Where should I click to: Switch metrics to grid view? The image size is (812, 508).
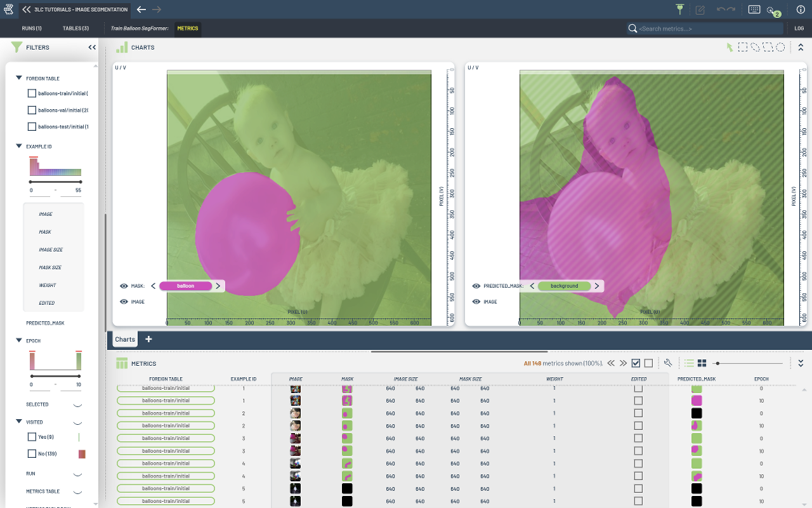pyautogui.click(x=702, y=363)
